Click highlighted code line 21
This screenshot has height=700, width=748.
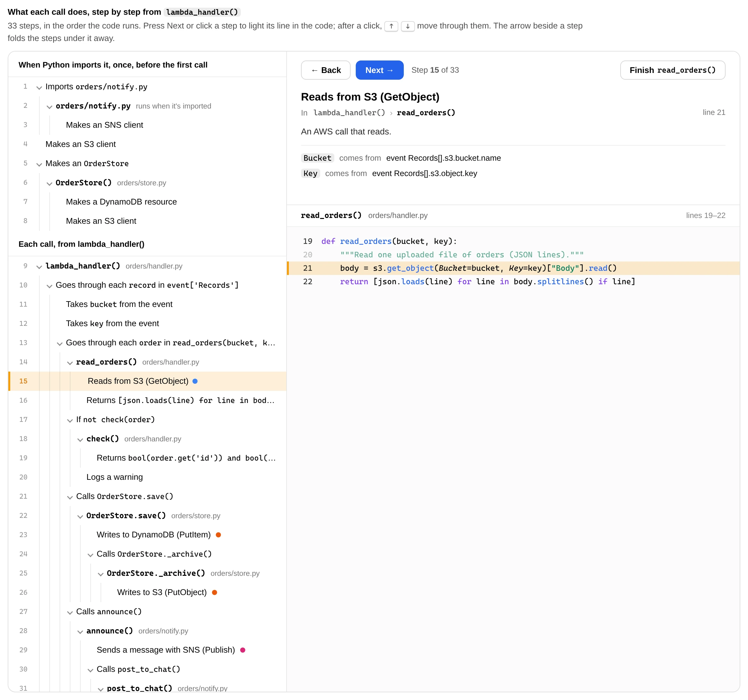513,268
